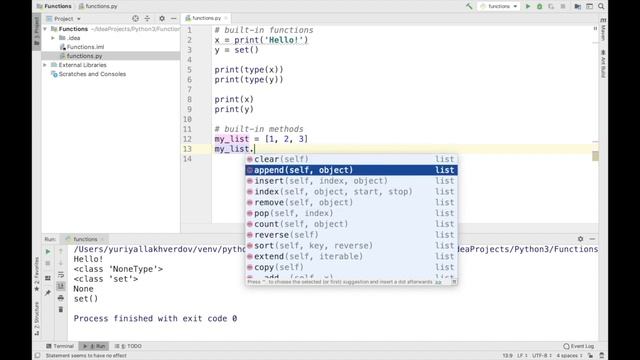Click the Up the Stack Trace arrow
Image resolution: width=640 pixels, height=360 pixels.
click(61, 251)
